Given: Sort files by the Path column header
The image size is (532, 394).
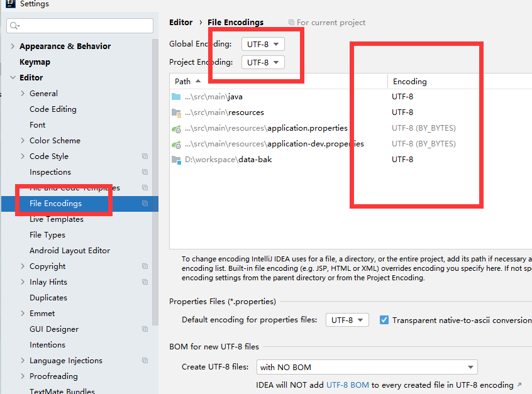Looking at the screenshot, I should pos(183,81).
